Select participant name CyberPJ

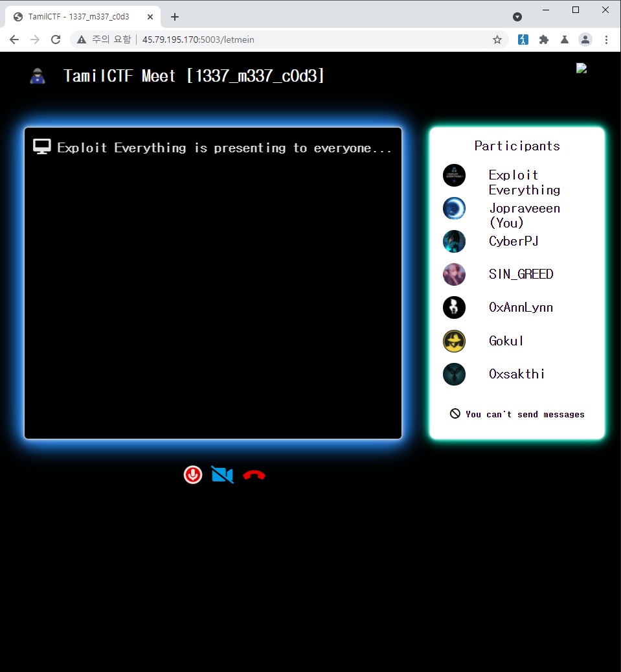click(514, 241)
